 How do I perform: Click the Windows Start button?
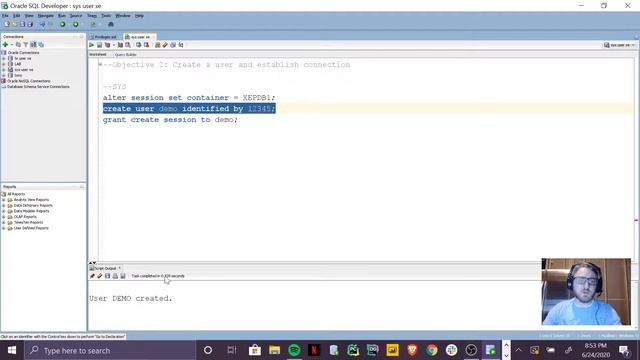[12, 350]
